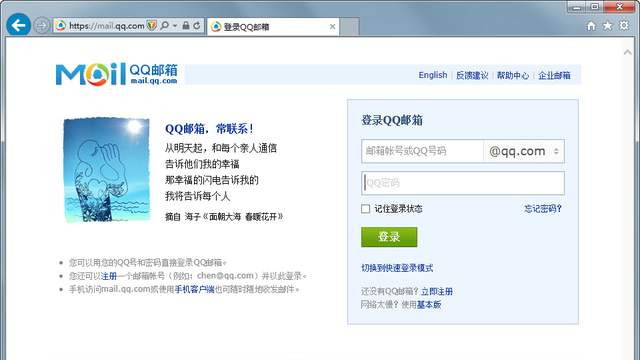
Task: Click 切换到快速登录模式 link
Action: click(397, 268)
